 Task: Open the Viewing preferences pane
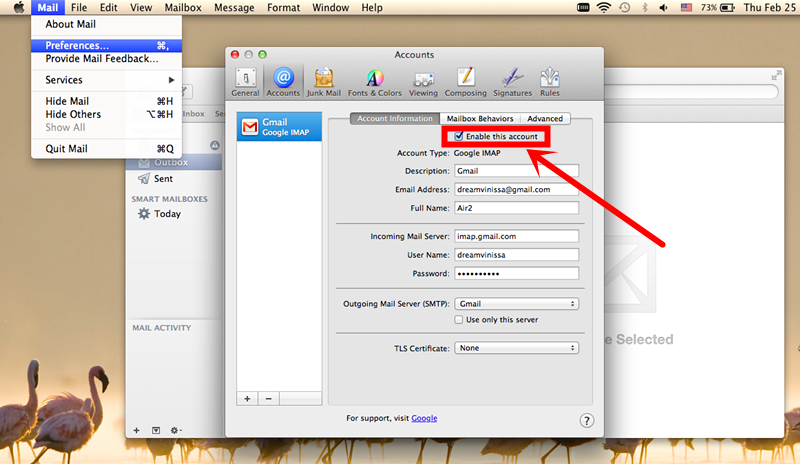point(423,82)
